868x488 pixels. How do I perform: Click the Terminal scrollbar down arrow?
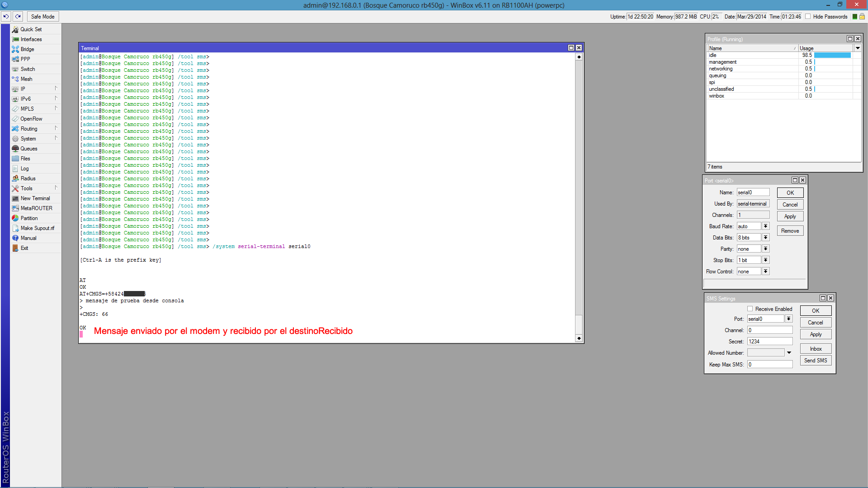click(x=579, y=338)
